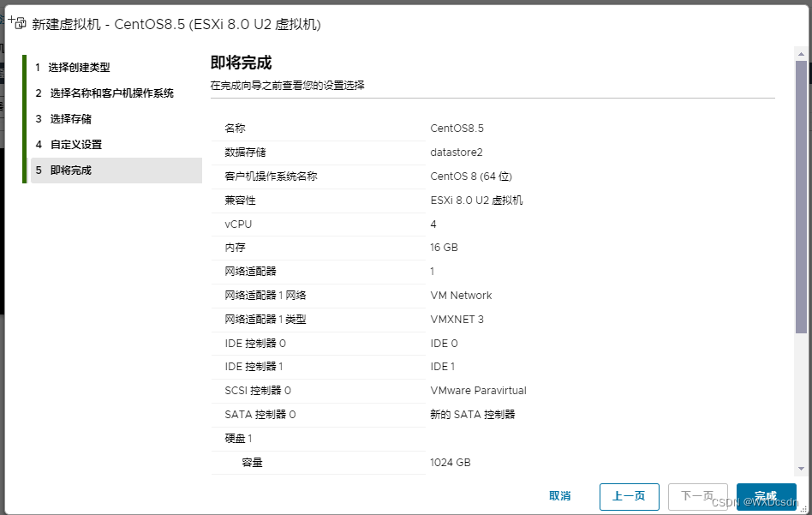
Task: Click the datastore2 value
Action: 457,153
